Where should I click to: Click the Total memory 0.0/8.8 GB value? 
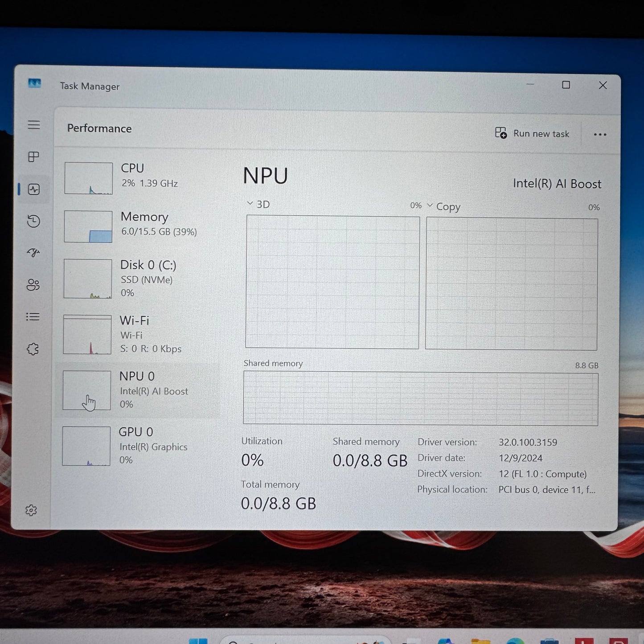tap(278, 504)
